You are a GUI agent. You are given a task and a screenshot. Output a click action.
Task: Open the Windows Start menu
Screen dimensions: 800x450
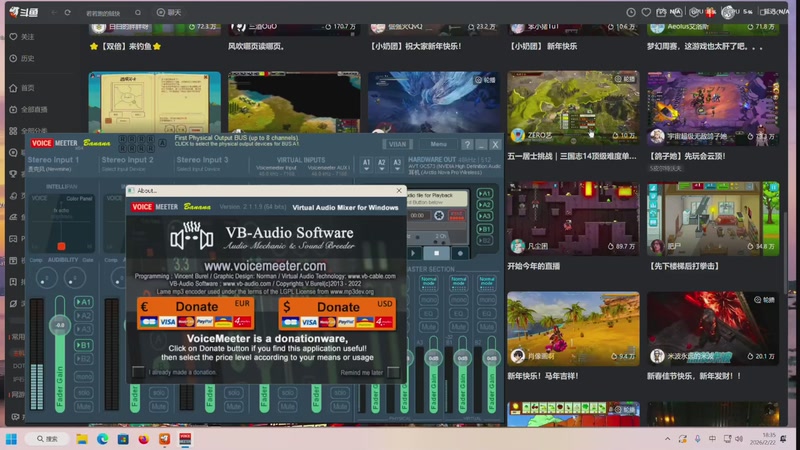(11, 439)
